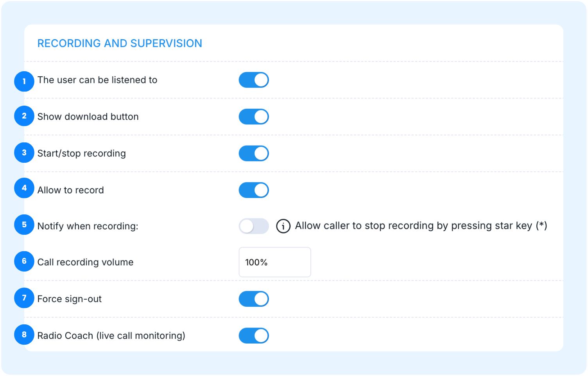Click the 'Allow caller to stop recording' text
The image size is (588, 376).
click(421, 226)
